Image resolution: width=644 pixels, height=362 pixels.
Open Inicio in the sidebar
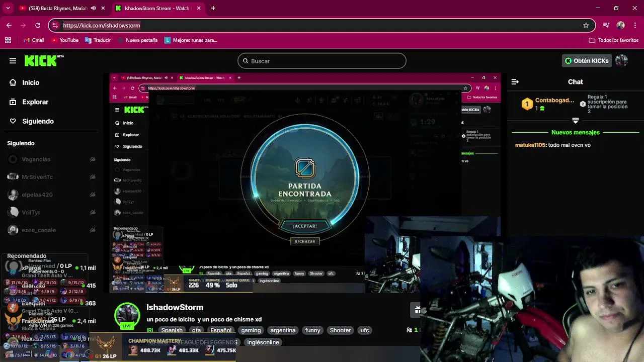tap(31, 82)
